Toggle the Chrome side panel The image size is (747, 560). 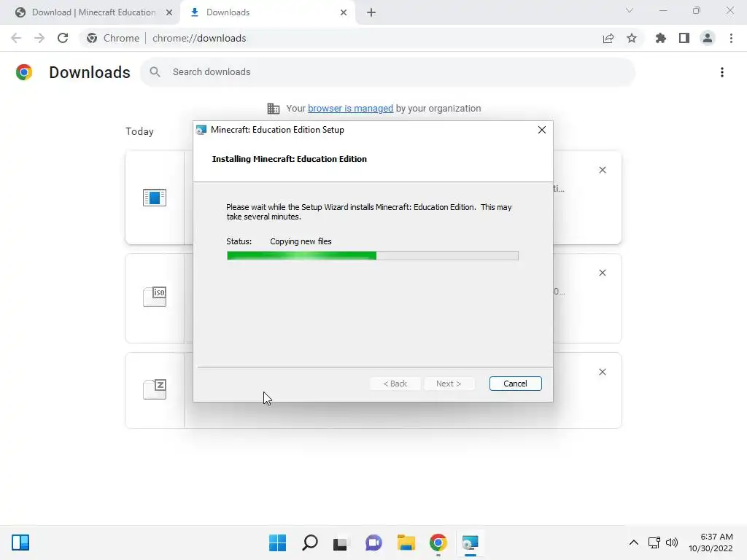click(684, 38)
